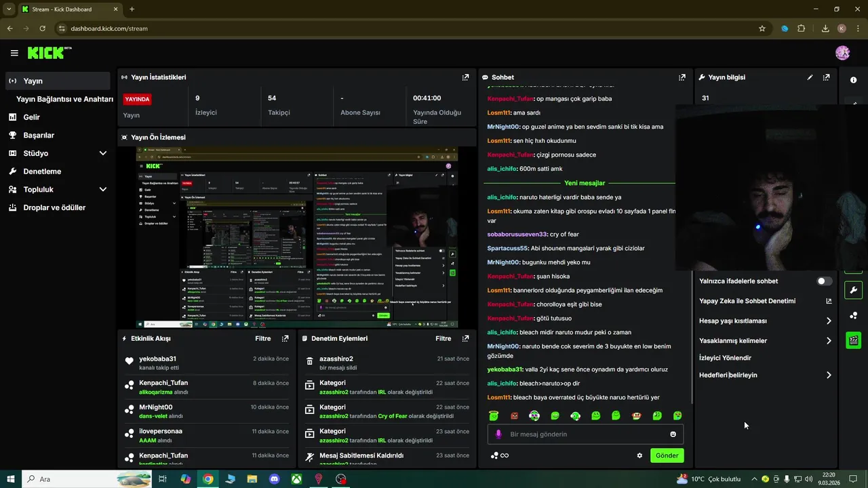868x488 pixels.
Task: Select yekobaba31 follow entry in Etkinlik Akışı
Action: tap(207, 363)
